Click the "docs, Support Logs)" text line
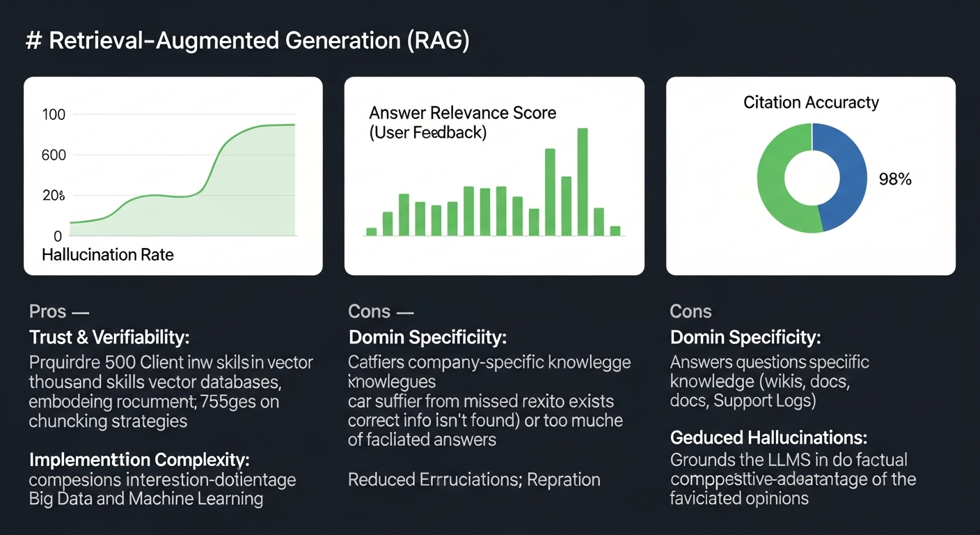The width and height of the screenshot is (980, 535). pyautogui.click(x=743, y=401)
